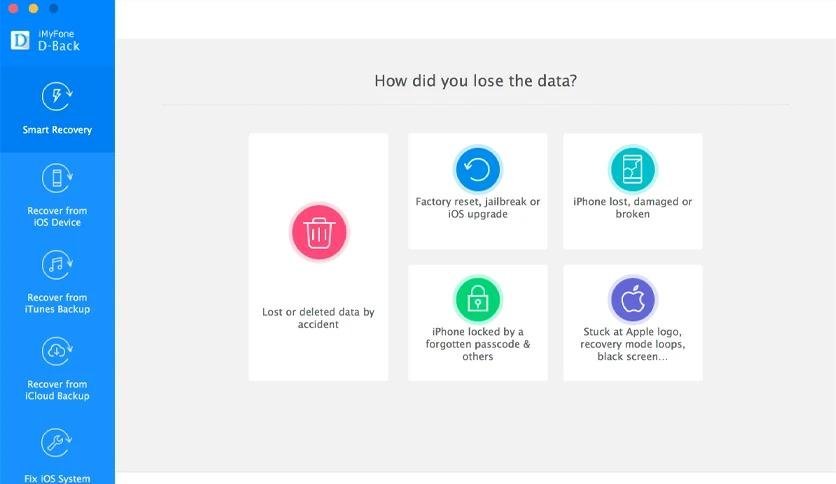Click the iTunes Backup music note icon
Viewport: 836px width, 484px height.
click(57, 265)
